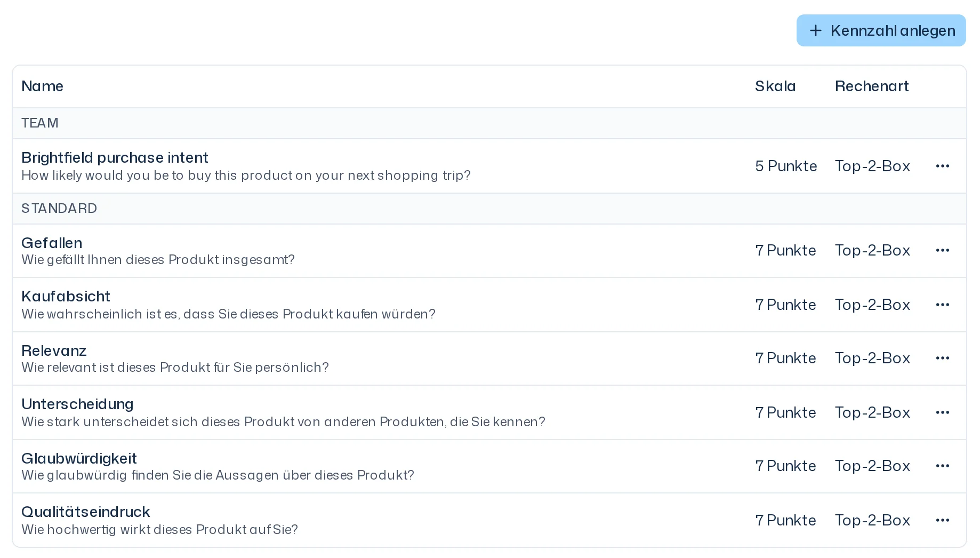Screen dimensions: 980x558
Task: Open more options for Brightfield purchase intent
Action: [943, 166]
